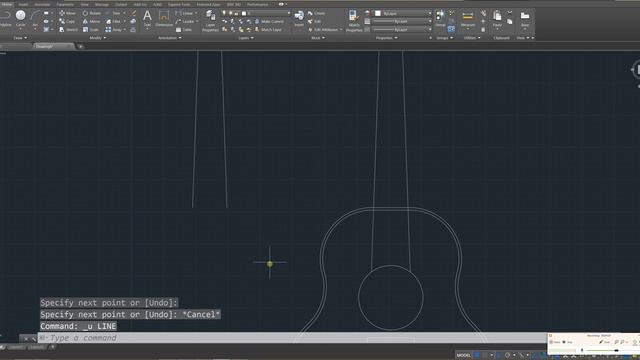Open the Home ribbon tab
The image size is (640, 360).
[7, 4]
